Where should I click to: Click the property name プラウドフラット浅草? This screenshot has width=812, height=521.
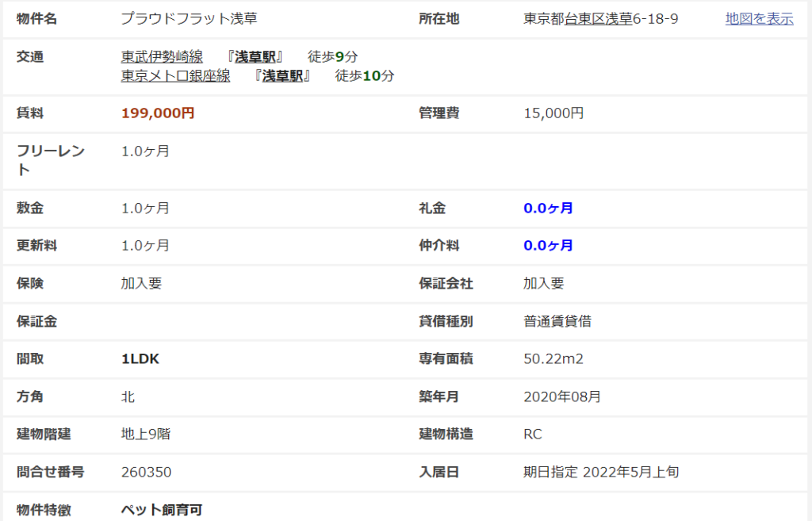pyautogui.click(x=189, y=19)
